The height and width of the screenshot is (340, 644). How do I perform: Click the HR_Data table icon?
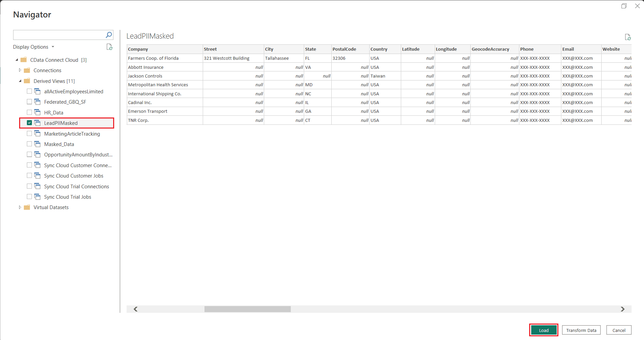(x=38, y=112)
